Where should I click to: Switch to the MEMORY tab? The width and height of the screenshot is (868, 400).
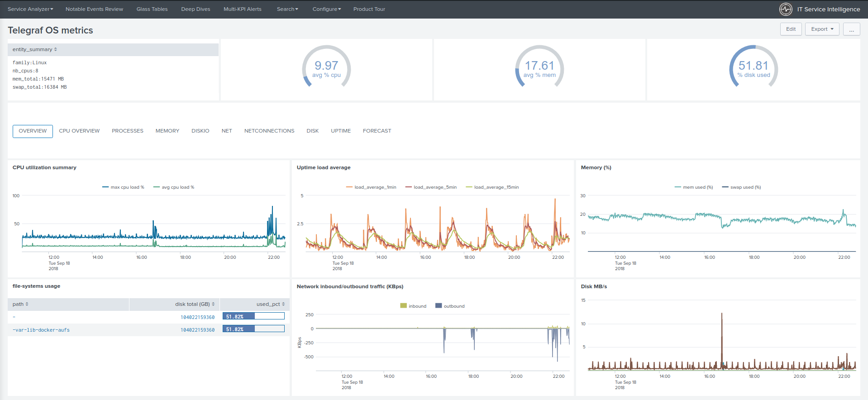(167, 131)
